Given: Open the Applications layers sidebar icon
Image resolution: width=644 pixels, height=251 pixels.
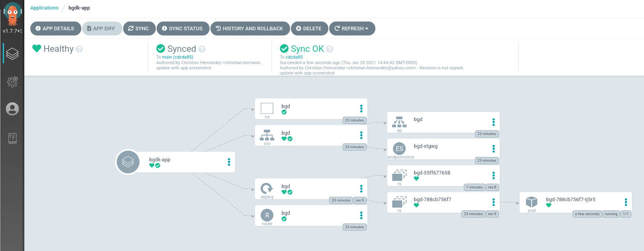Looking at the screenshot, I should [x=12, y=53].
